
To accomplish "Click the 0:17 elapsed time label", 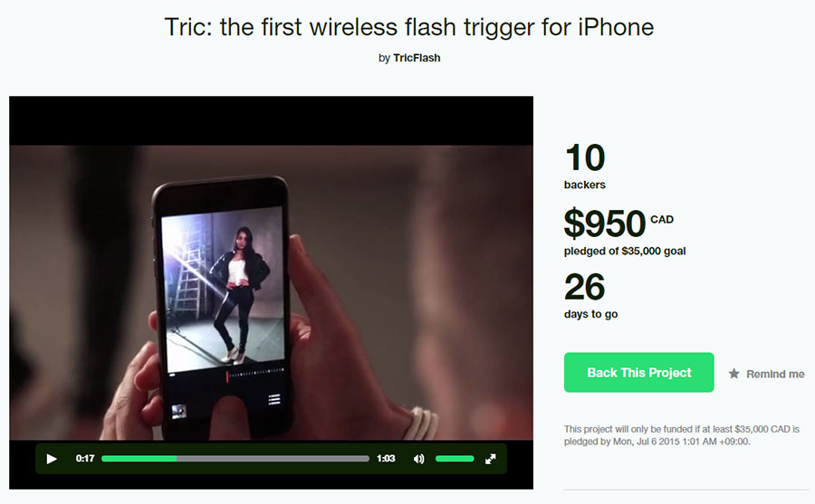I will click(85, 458).
